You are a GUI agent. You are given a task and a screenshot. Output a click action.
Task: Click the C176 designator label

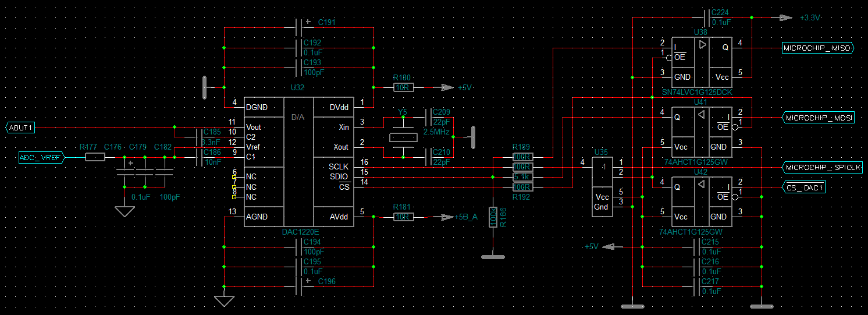click(x=112, y=147)
